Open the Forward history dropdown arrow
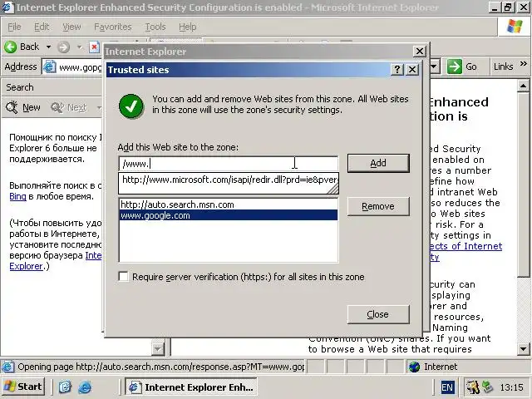The width and height of the screenshot is (532, 399). pos(80,47)
